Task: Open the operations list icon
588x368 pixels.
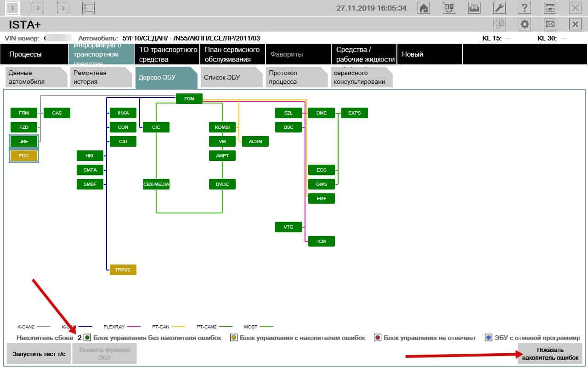Action: pos(89,8)
